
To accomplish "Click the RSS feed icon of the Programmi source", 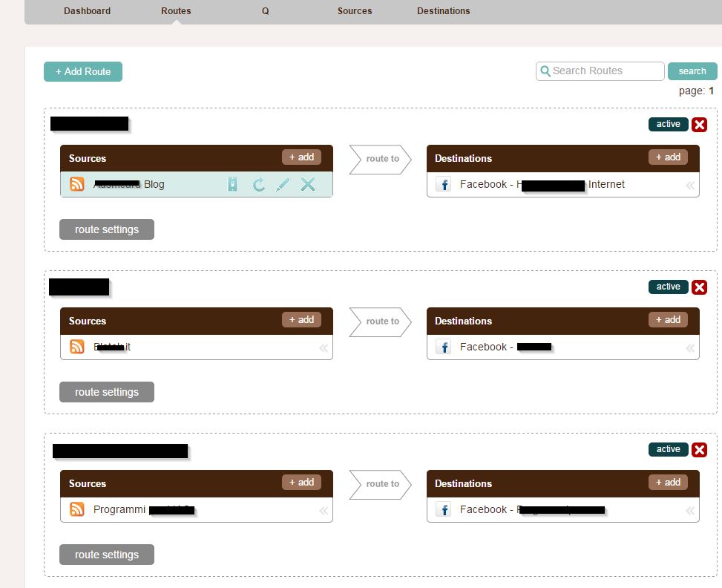I will click(x=77, y=509).
